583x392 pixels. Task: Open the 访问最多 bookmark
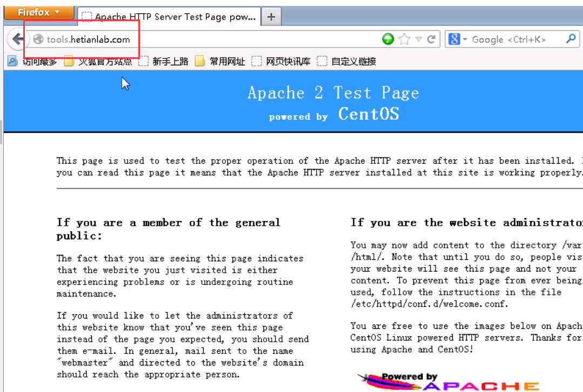(33, 62)
